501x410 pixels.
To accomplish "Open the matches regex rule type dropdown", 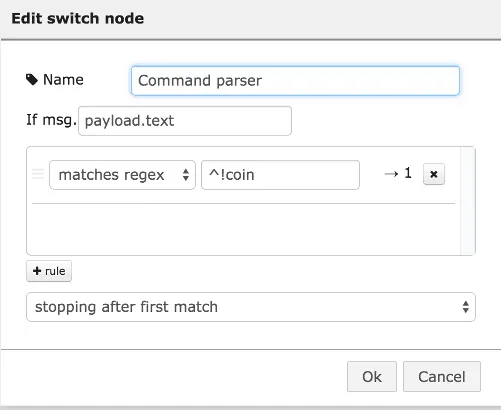I will click(x=122, y=175).
